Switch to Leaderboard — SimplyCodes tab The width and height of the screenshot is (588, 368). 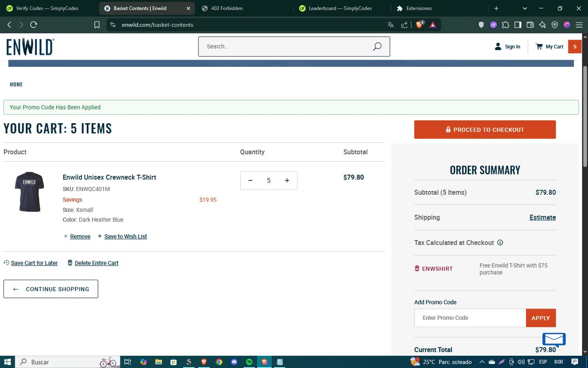point(340,8)
